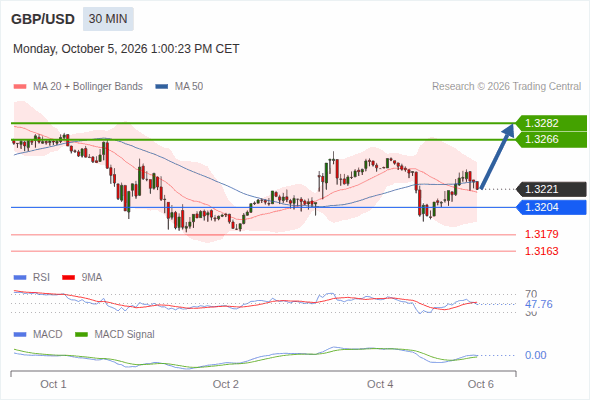Viewport: 590px width, 400px height.
Task: Click the 1.3221 current price tag
Action: 552,189
